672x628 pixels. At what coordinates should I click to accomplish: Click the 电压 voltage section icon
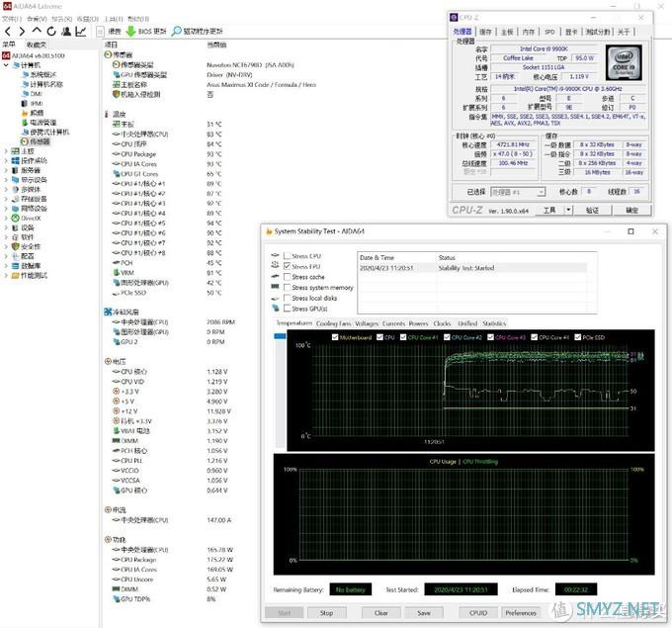click(108, 362)
